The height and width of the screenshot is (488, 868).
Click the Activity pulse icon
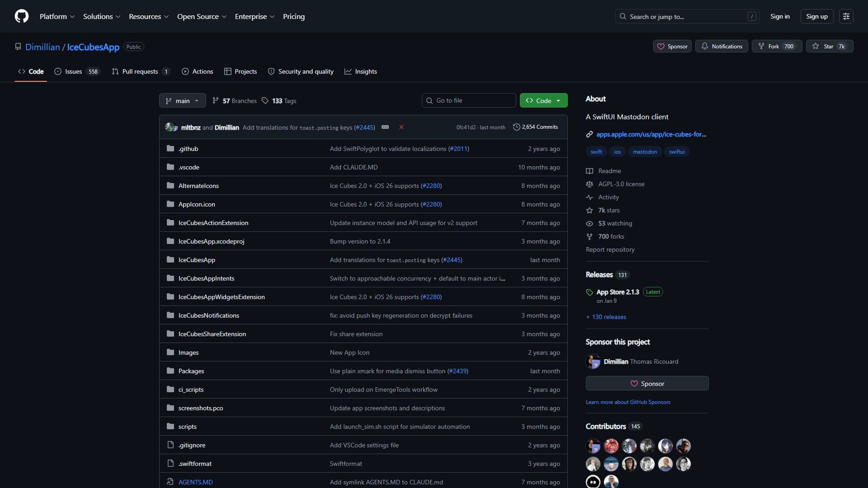click(x=590, y=197)
